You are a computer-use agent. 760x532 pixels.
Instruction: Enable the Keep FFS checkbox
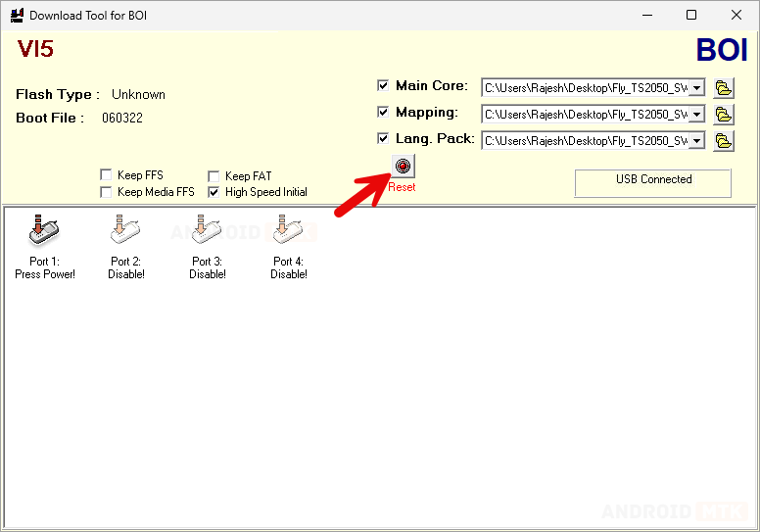click(106, 176)
